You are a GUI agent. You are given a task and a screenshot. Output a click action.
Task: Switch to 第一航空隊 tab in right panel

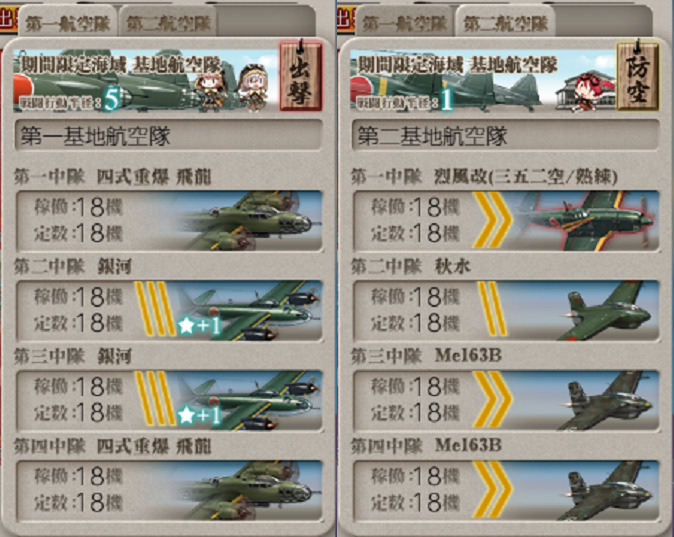[405, 22]
